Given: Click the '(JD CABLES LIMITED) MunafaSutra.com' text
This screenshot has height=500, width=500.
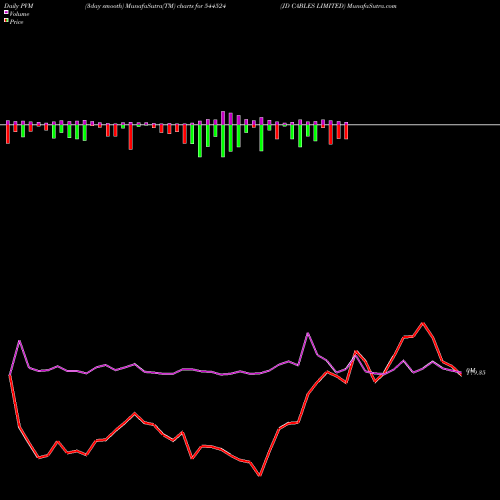Looking at the screenshot, I should pyautogui.click(x=338, y=6).
